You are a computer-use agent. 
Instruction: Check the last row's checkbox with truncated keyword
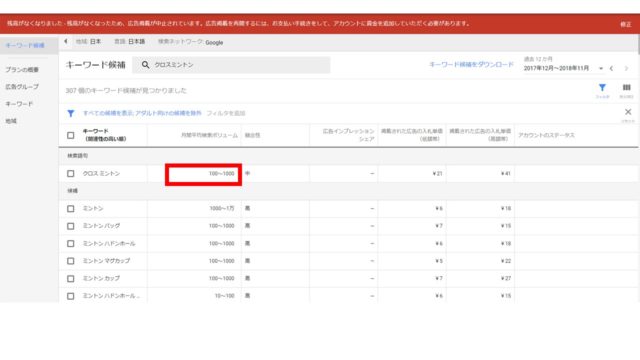click(71, 296)
